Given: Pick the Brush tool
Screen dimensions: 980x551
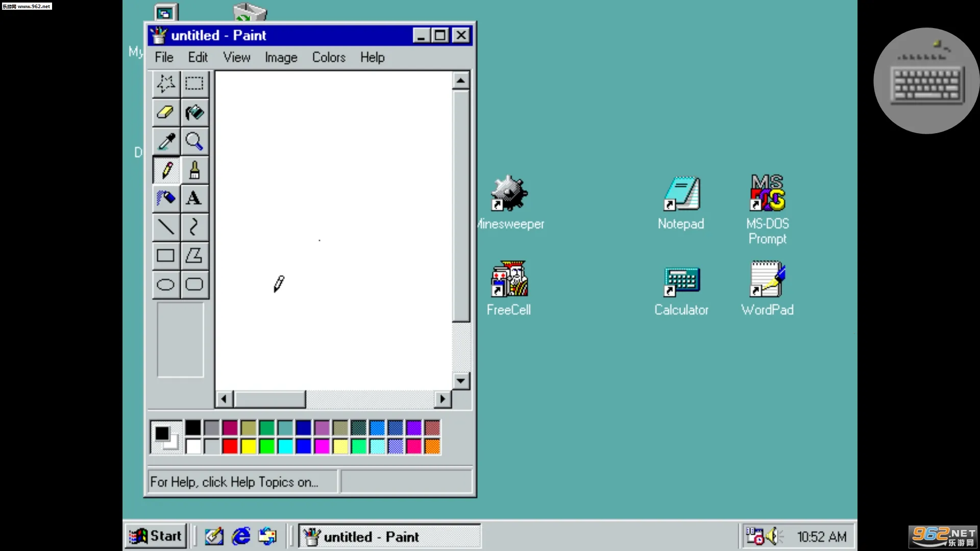Looking at the screenshot, I should click(194, 169).
